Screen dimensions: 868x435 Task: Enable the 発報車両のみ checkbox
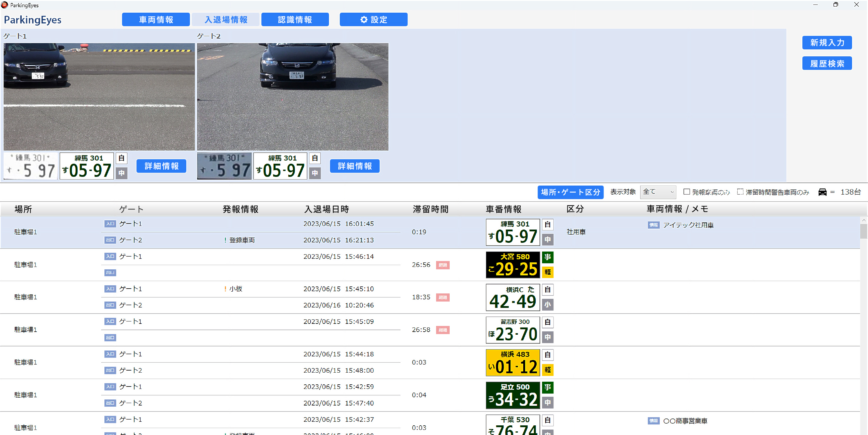point(687,192)
